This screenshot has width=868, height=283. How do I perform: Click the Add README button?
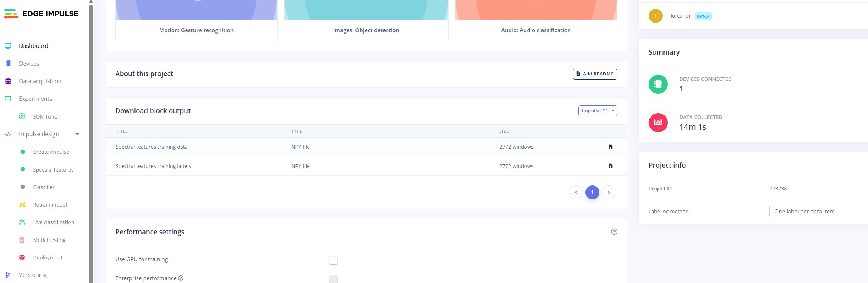(x=595, y=74)
